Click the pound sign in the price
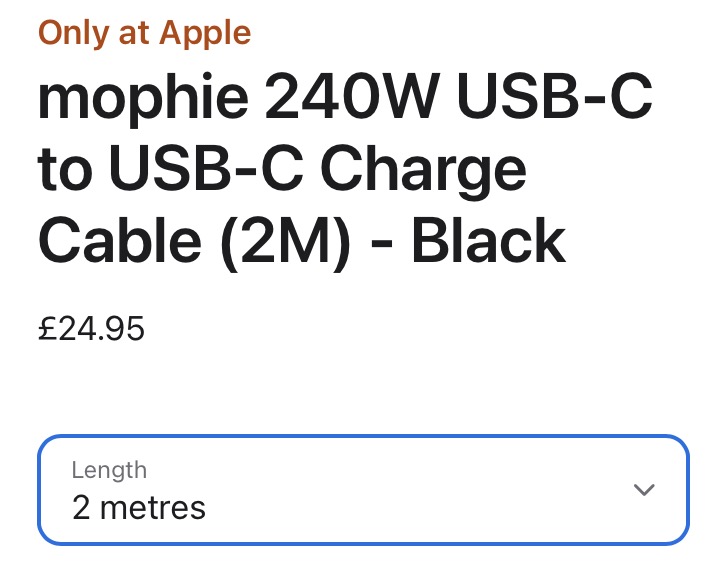The image size is (706, 566). (47, 328)
